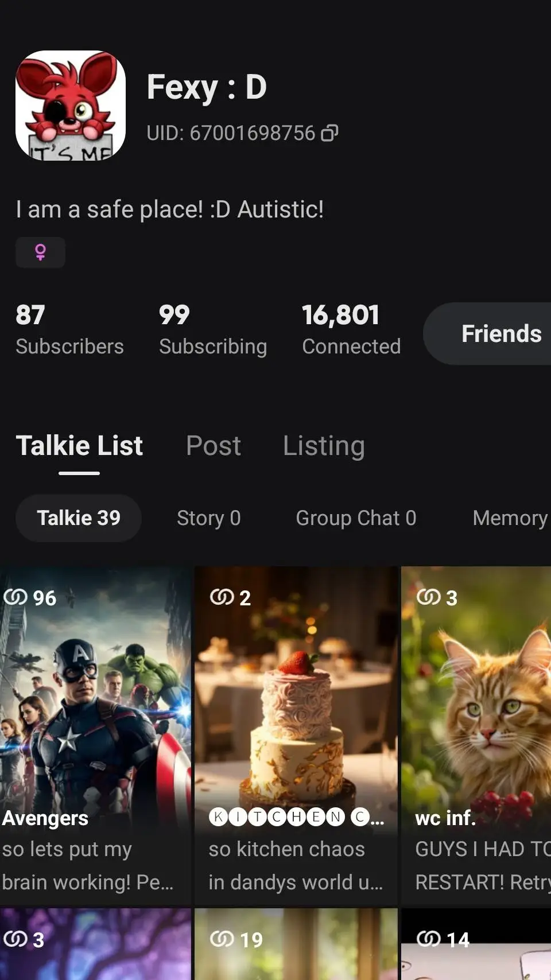Switch to the Listing tab
551x980 pixels.
(324, 446)
